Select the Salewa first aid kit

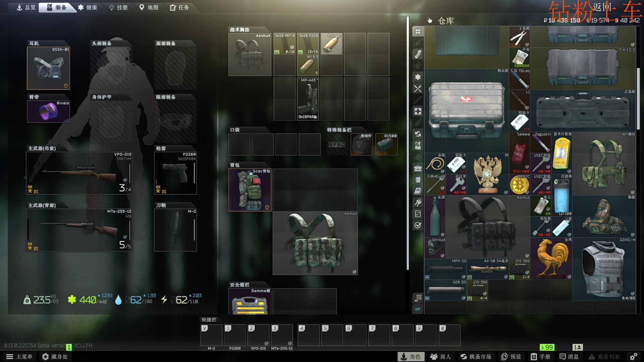tap(520, 153)
